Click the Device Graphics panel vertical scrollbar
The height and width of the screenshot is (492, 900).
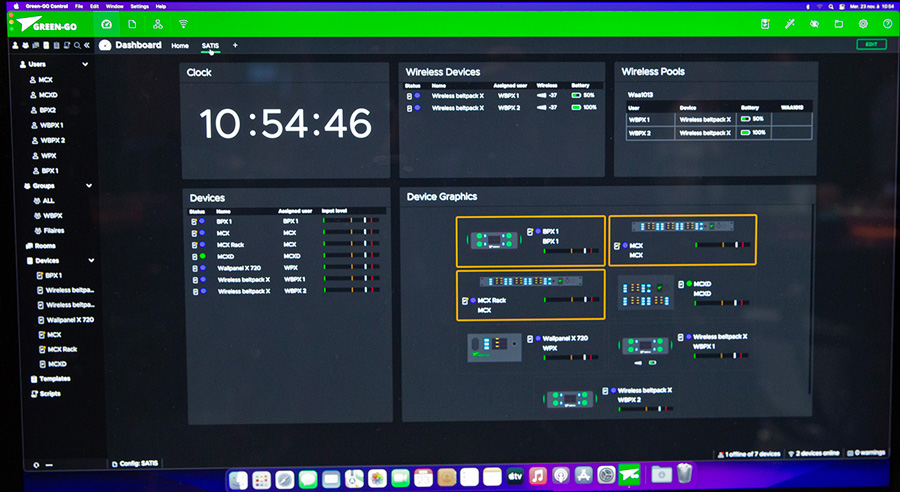pos(812,299)
